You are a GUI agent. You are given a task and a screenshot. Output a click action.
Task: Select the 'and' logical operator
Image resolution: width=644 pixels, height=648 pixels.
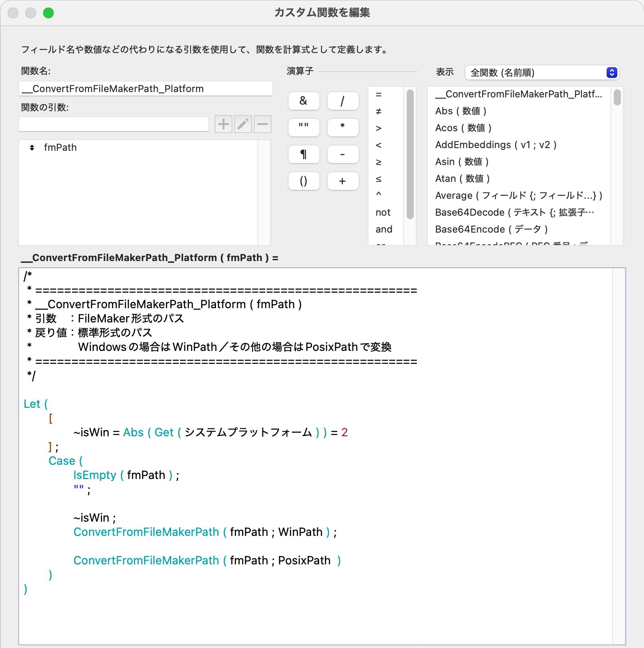[x=386, y=229]
